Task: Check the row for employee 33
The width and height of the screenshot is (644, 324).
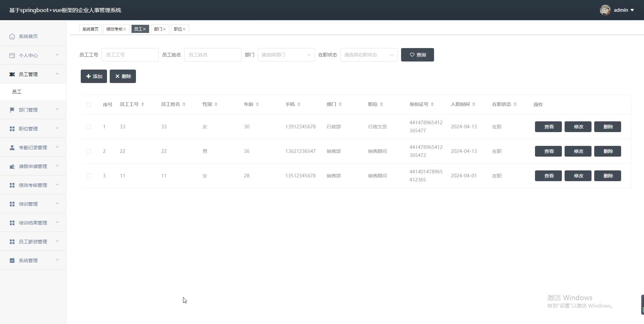Action: pos(88,127)
